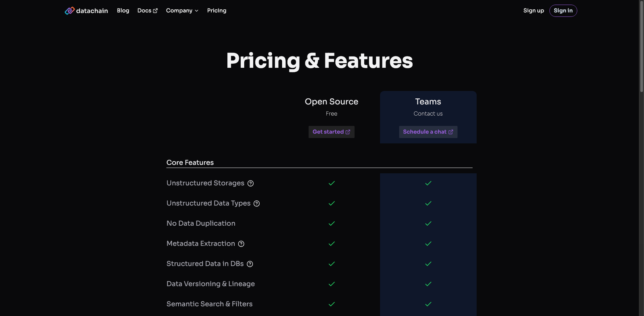
Task: Show help for Metadata Extraction
Action: point(241,244)
